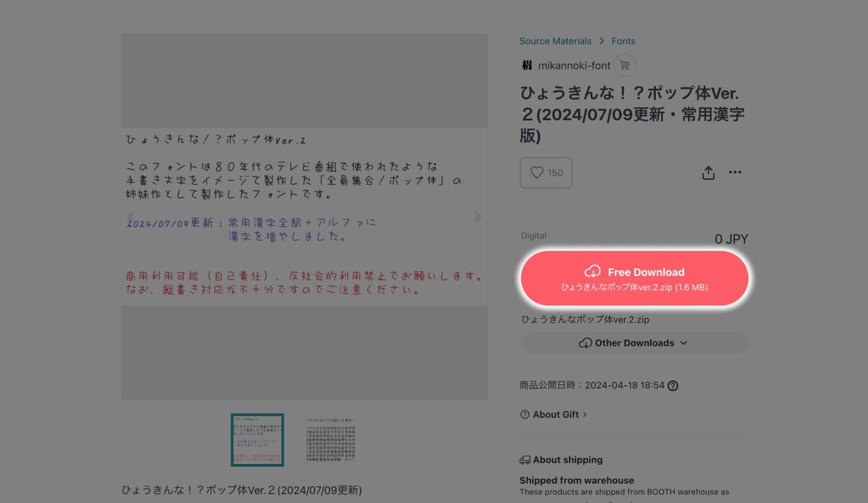Open the help icon next to the publish date

[673, 385]
